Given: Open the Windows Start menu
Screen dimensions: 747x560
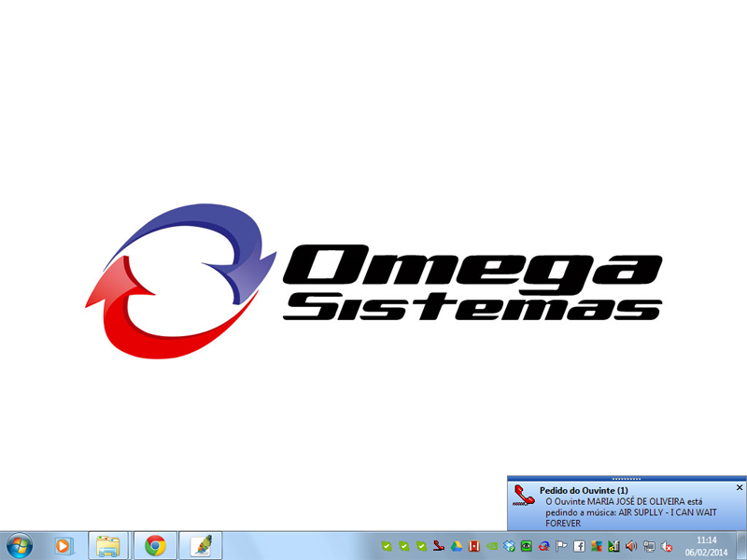Looking at the screenshot, I should pos(20,546).
